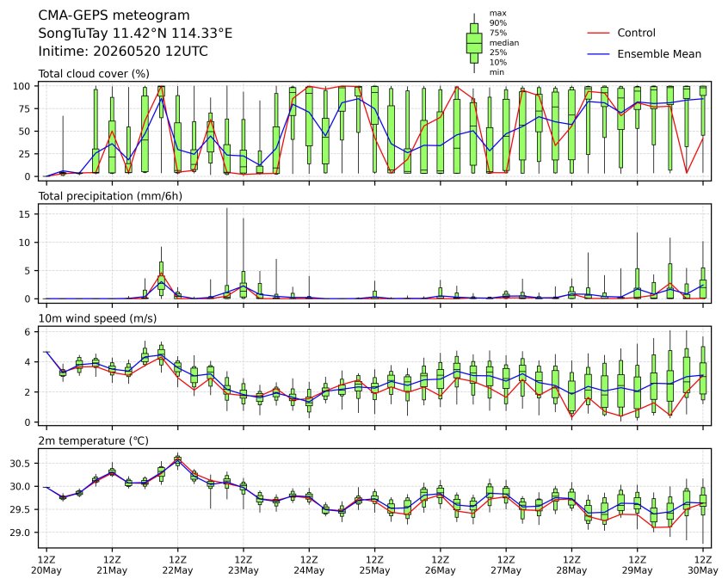Click the 10m wind speed panel title
This screenshot has height=585, width=728.
[97, 318]
